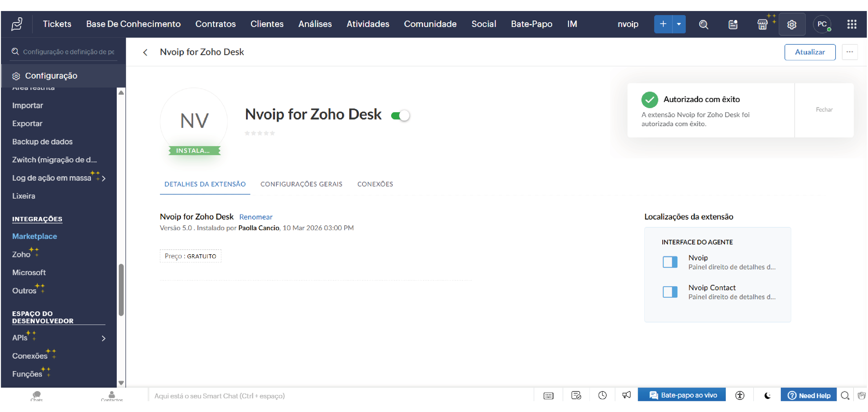Open the Setup gear icon
This screenshot has width=868, height=412.
[x=792, y=24]
